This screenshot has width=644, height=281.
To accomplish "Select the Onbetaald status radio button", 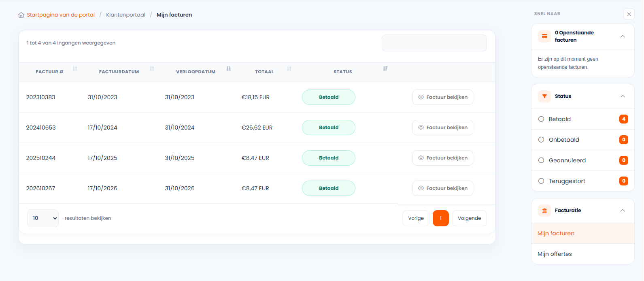I will [541, 140].
